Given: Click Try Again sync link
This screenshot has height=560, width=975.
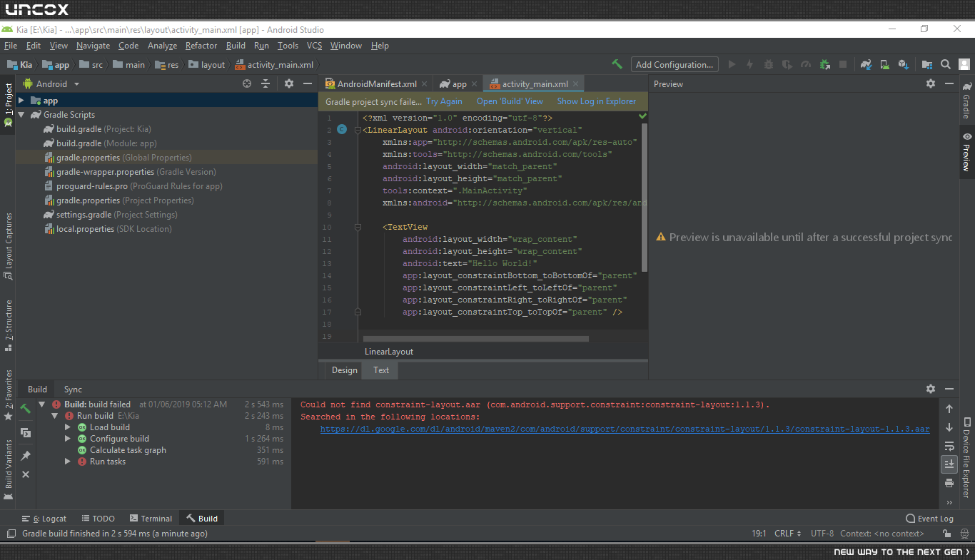Looking at the screenshot, I should point(444,101).
